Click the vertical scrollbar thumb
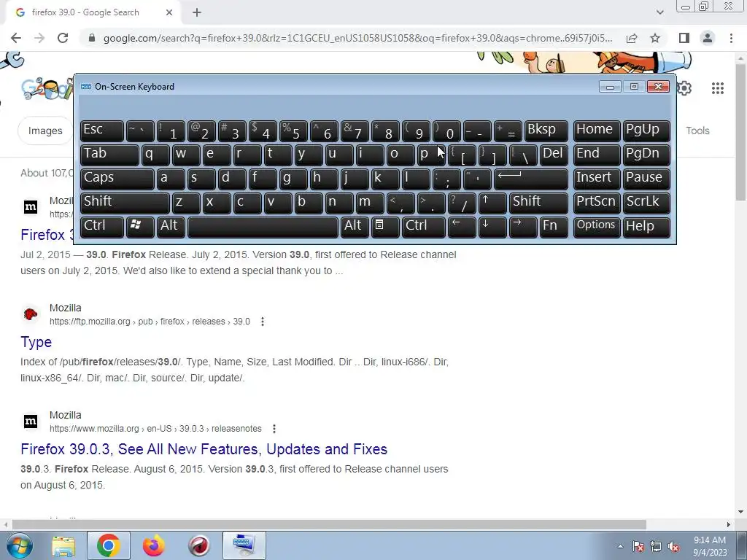This screenshot has height=560, width=747. point(740,131)
